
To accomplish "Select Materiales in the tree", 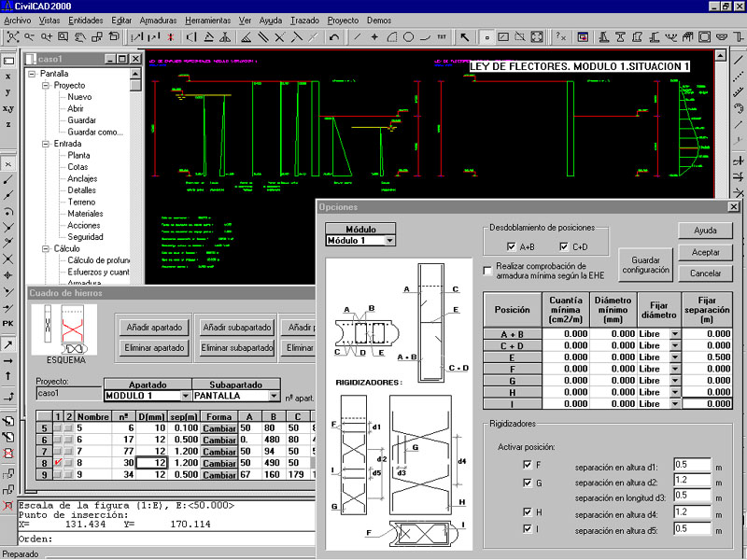I will click(x=85, y=214).
